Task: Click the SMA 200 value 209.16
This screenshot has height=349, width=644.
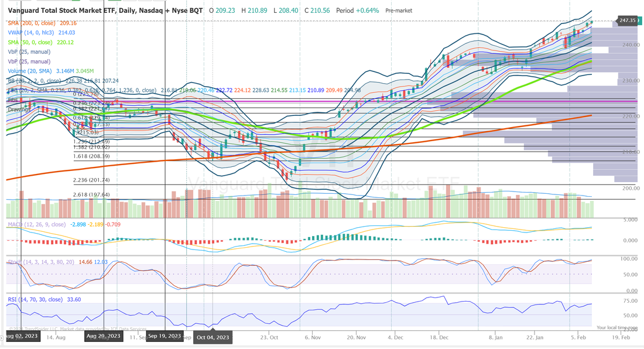Action: 68,23
